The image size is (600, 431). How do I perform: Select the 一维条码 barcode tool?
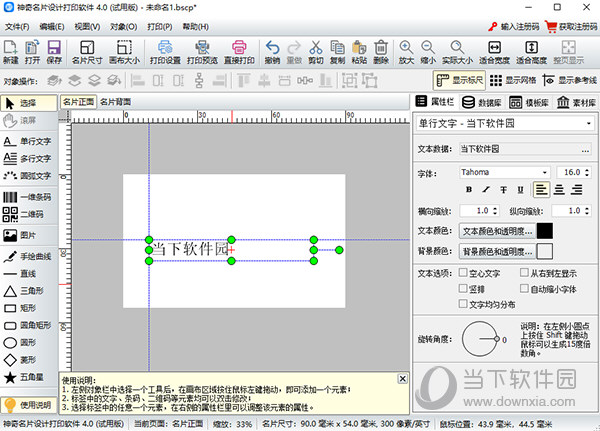click(x=29, y=197)
